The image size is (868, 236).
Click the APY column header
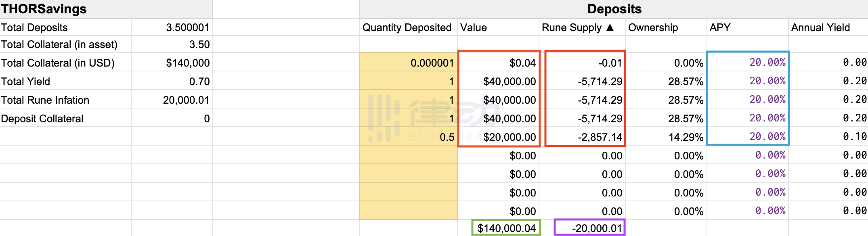point(720,27)
